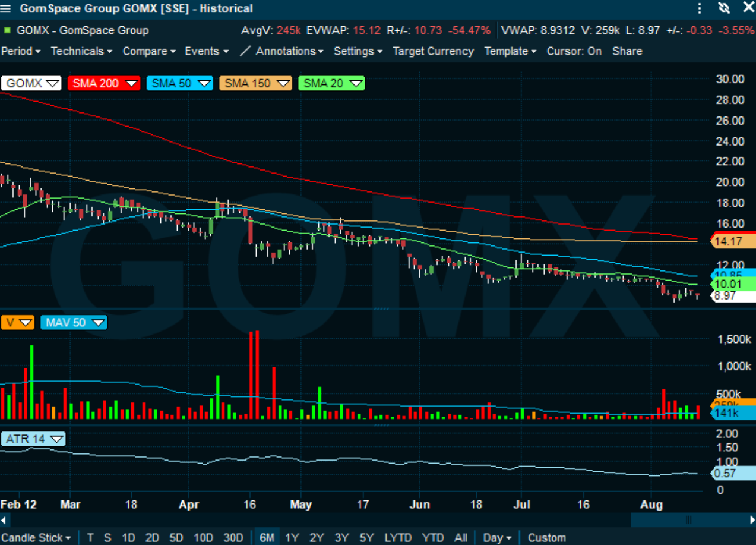Viewport: 756px width, 545px height.
Task: Click the 0.57 ATR value label
Action: tap(733, 473)
